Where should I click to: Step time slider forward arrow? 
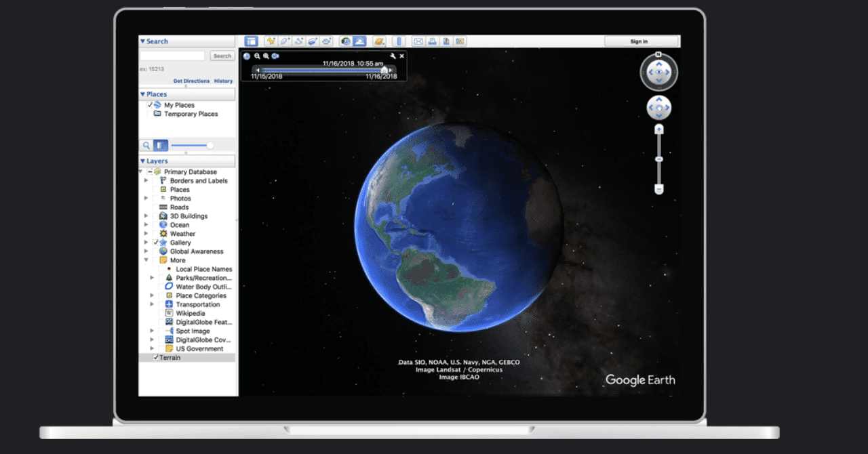pos(391,70)
